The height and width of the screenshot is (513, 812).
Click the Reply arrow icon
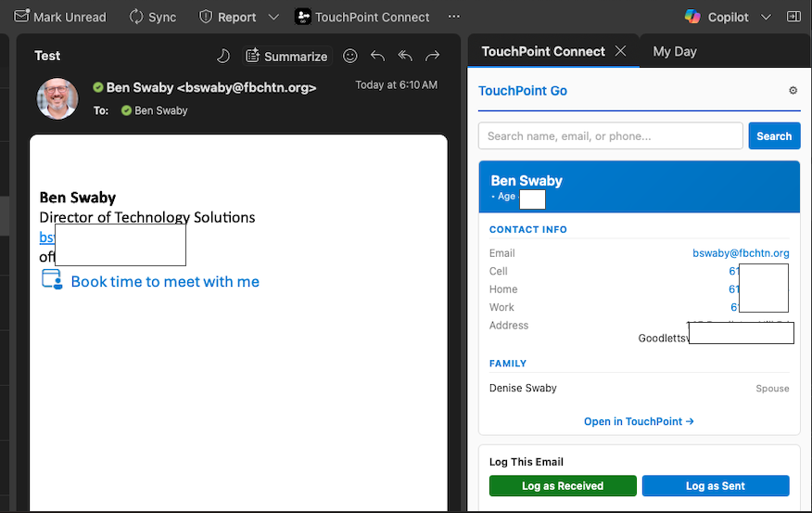point(377,56)
